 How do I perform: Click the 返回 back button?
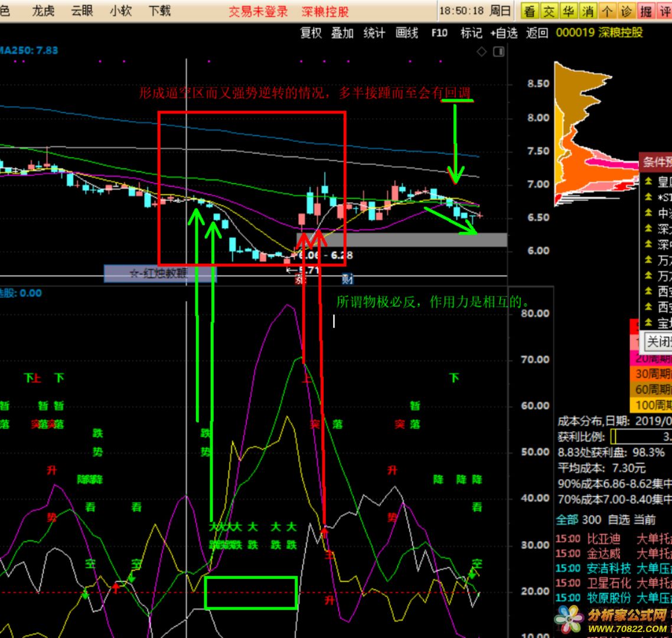[x=537, y=33]
